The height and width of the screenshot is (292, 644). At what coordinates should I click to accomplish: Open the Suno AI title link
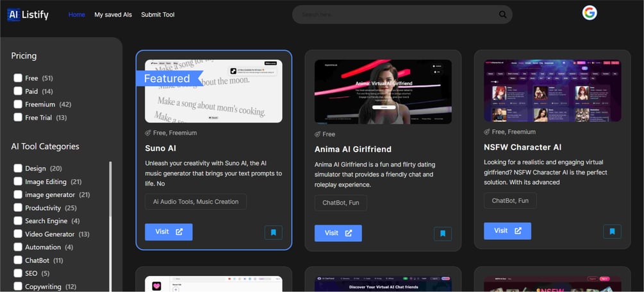[x=161, y=148]
